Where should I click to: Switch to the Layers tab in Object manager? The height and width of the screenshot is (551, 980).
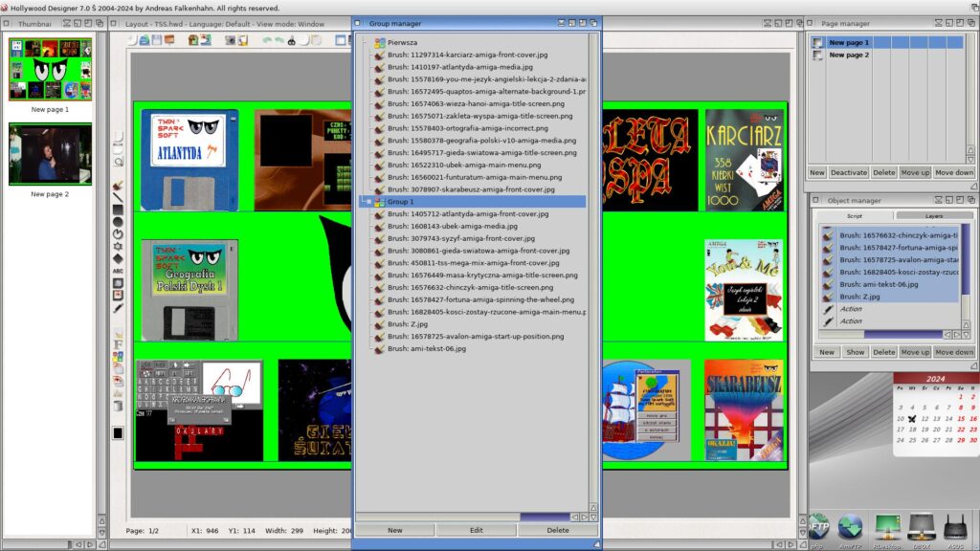click(x=934, y=215)
